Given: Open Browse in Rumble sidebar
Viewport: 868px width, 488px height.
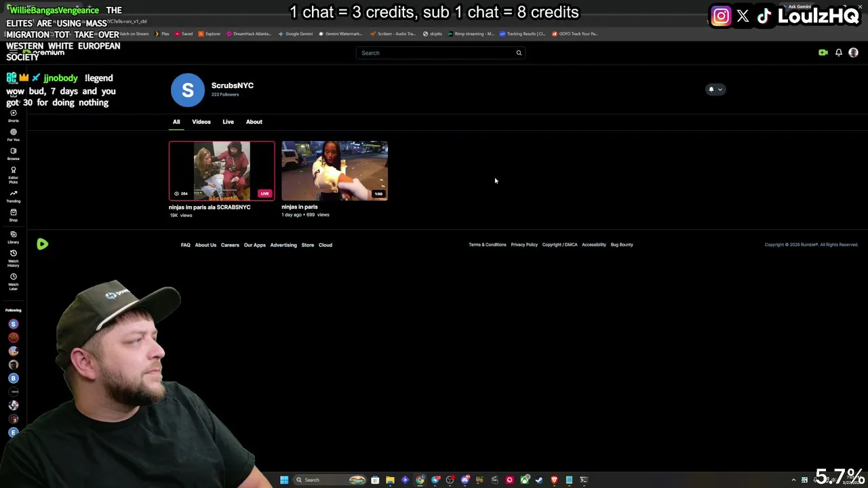Looking at the screenshot, I should coord(13,154).
